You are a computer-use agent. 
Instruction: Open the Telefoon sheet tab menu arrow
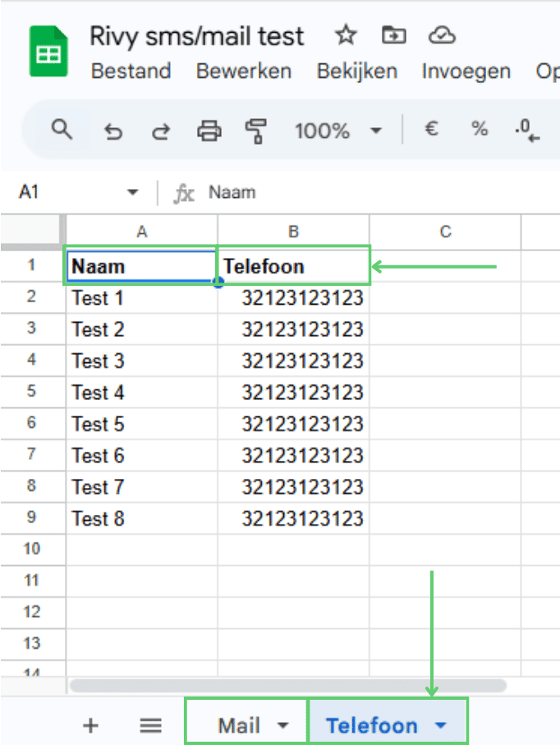[x=441, y=725]
